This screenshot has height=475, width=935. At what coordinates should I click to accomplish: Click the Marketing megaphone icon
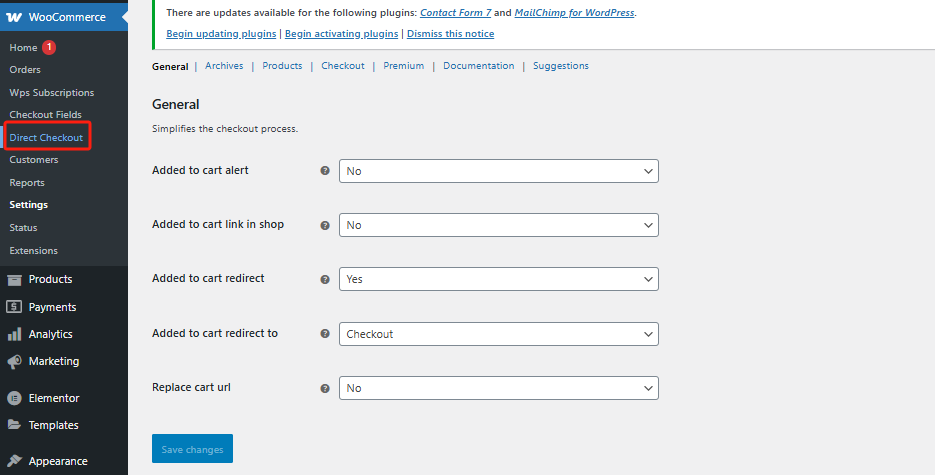pos(15,362)
